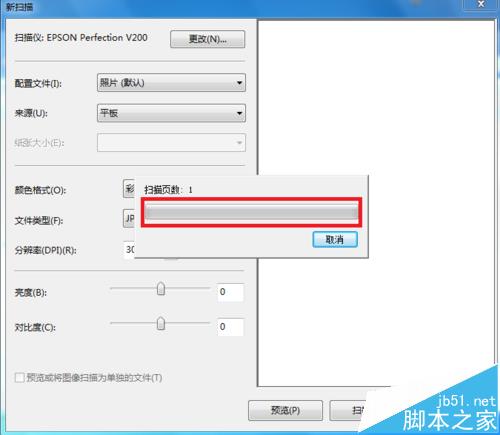Click the dropdown arrow beside 平板
The width and height of the screenshot is (500, 435).
coord(239,113)
